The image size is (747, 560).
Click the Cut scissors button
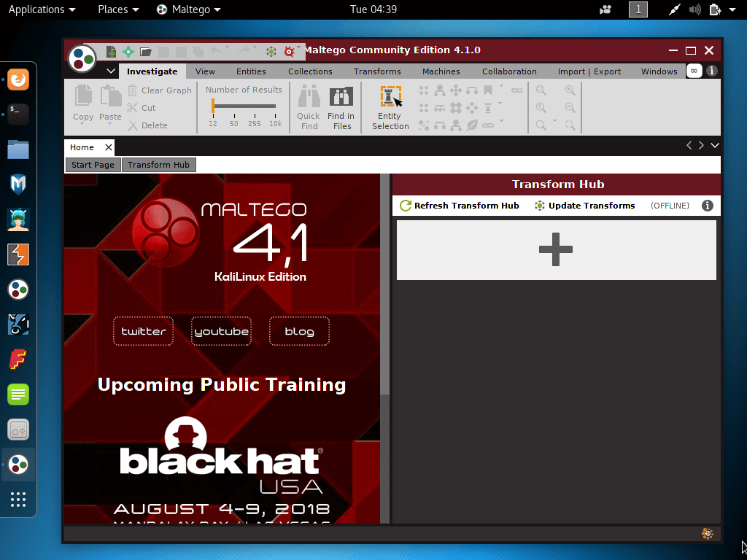(142, 108)
